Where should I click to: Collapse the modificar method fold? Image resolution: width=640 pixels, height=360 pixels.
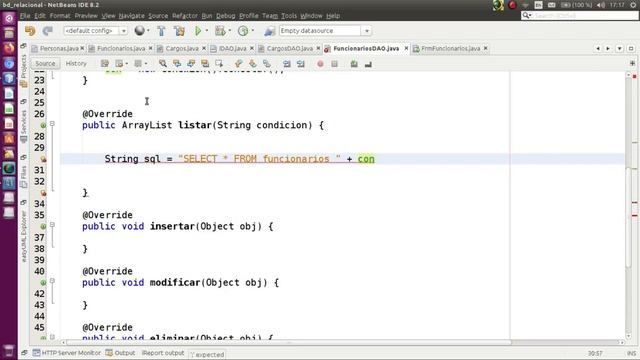click(x=52, y=281)
